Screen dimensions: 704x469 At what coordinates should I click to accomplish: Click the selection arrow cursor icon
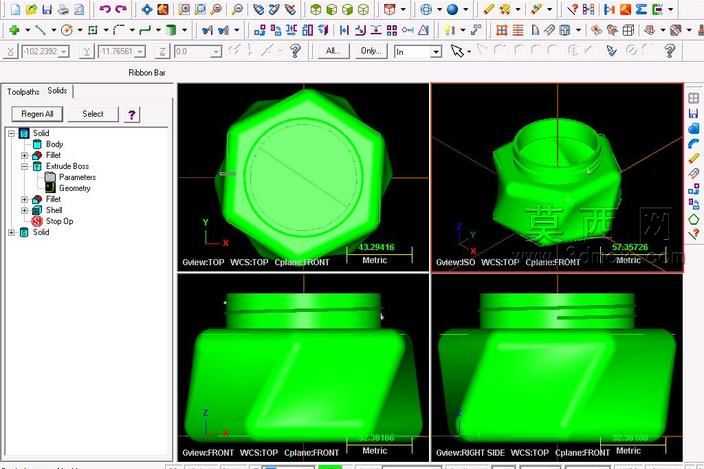pyautogui.click(x=457, y=51)
